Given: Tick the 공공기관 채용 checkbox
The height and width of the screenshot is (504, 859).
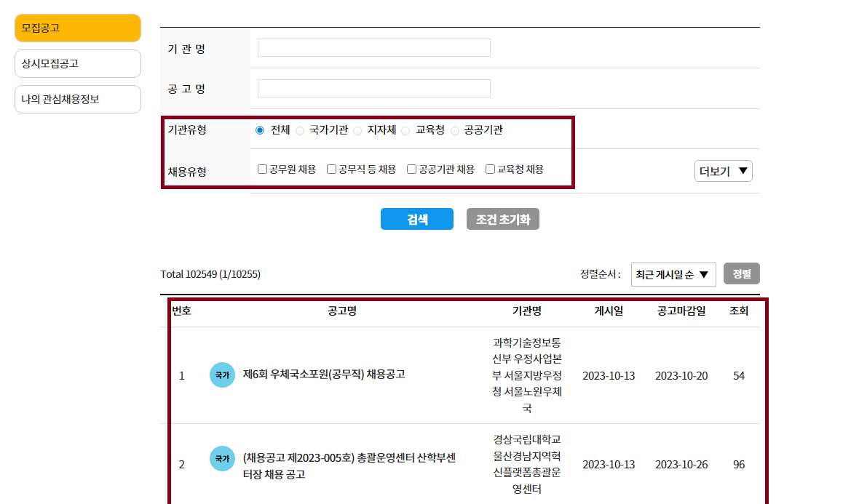Looking at the screenshot, I should coord(411,168).
